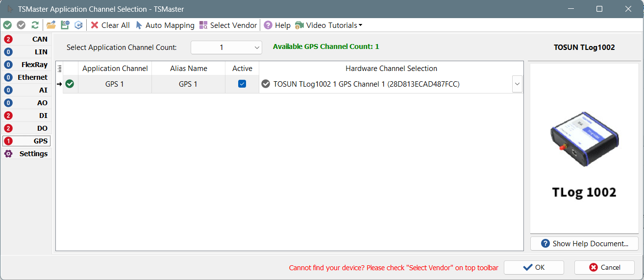Click the GPS 1 Alias Name cell

click(x=188, y=84)
